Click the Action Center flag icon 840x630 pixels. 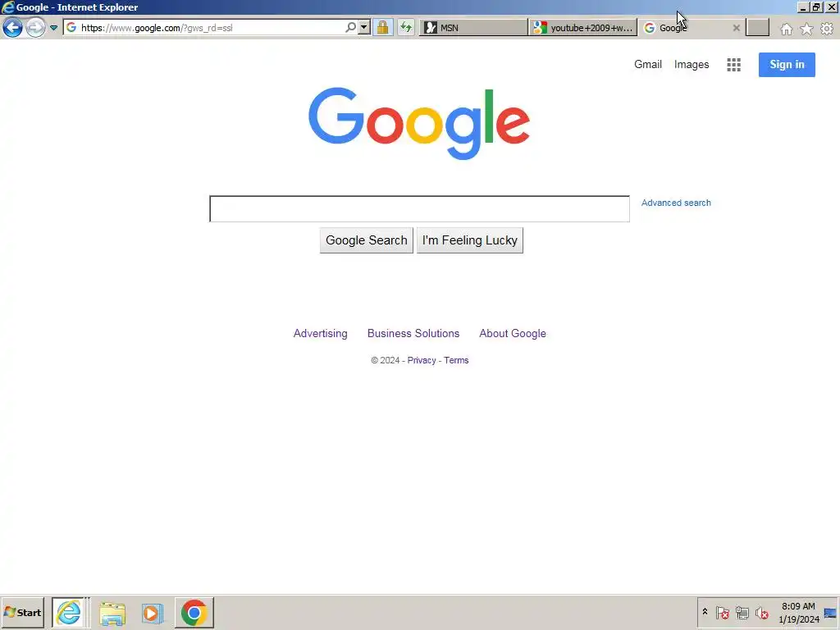(722, 612)
